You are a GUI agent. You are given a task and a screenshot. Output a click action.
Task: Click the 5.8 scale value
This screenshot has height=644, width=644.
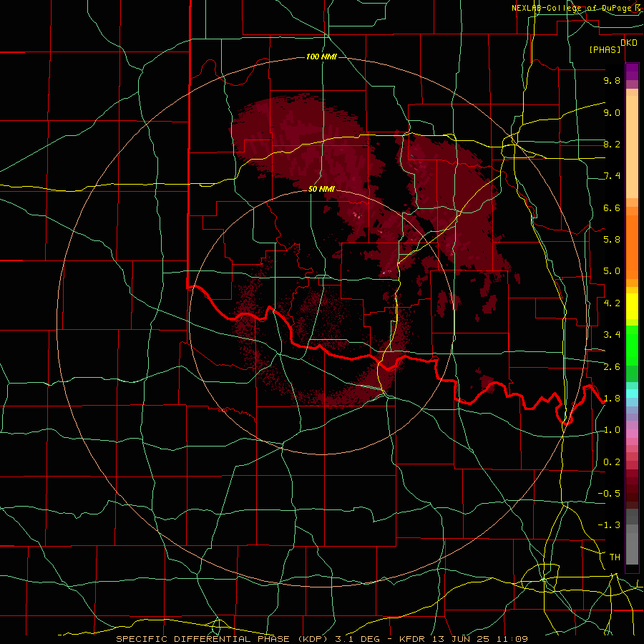click(612, 240)
